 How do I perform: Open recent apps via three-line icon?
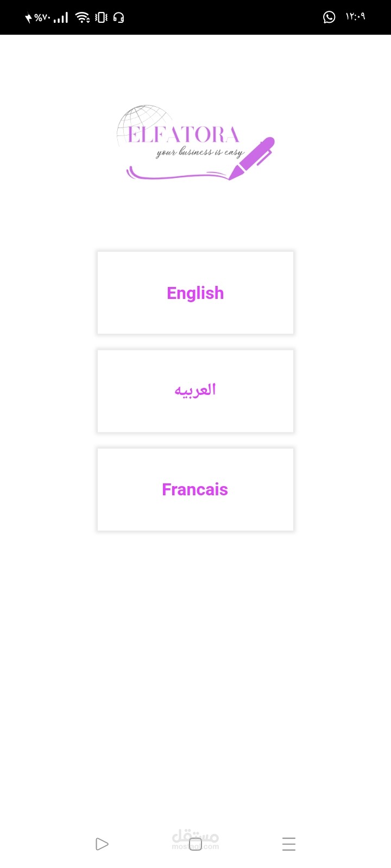pos(289,844)
